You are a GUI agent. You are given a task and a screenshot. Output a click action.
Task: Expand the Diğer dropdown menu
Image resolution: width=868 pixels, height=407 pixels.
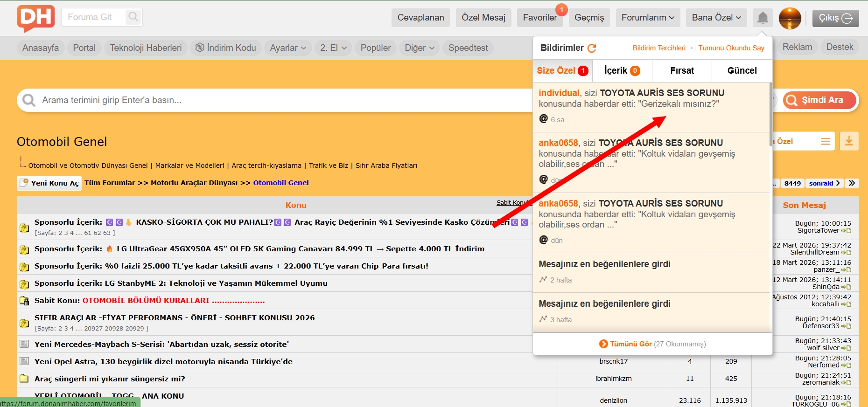point(419,48)
